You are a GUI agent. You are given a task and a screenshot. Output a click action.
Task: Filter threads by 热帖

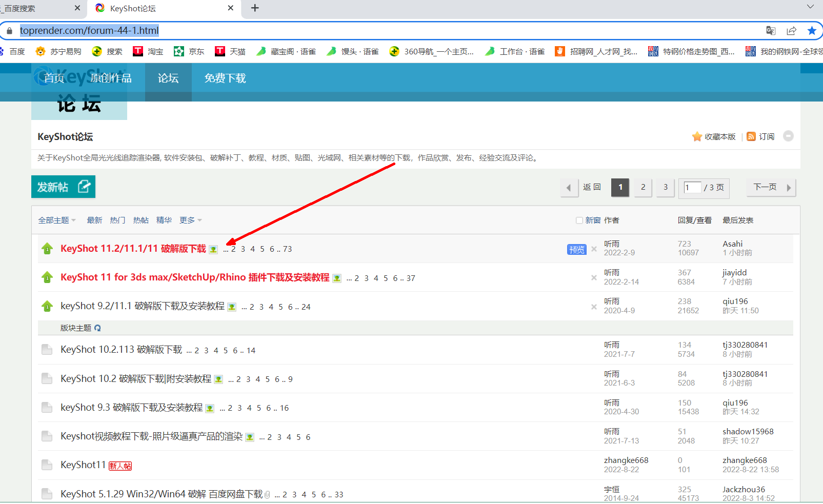140,220
